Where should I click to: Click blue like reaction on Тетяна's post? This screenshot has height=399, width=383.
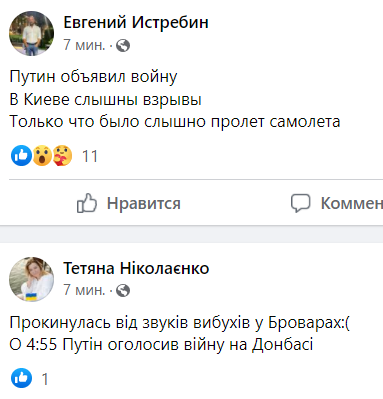21,378
